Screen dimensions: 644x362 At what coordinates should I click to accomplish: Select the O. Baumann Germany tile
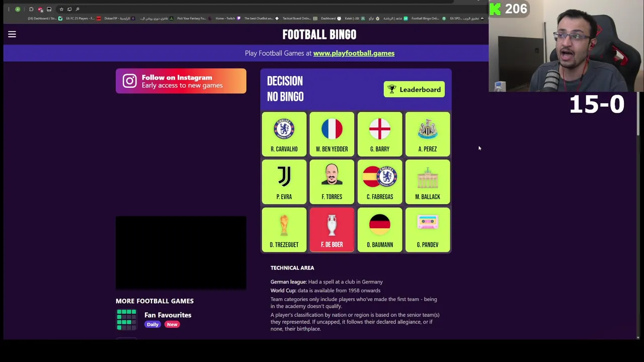pos(379,230)
